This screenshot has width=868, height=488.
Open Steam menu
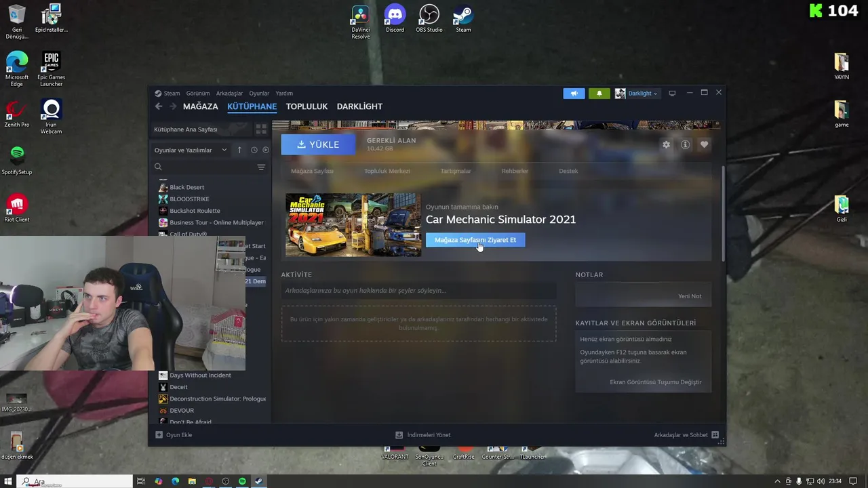pos(172,94)
